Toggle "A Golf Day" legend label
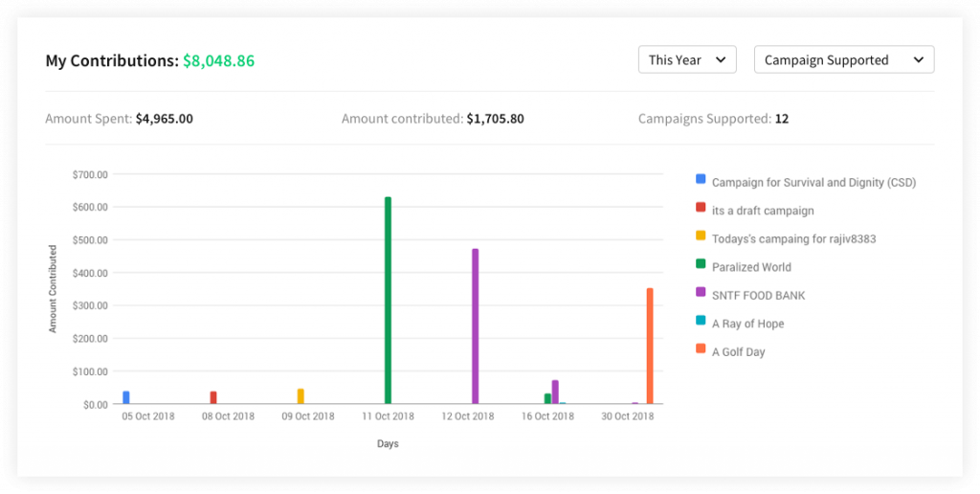 tap(738, 352)
